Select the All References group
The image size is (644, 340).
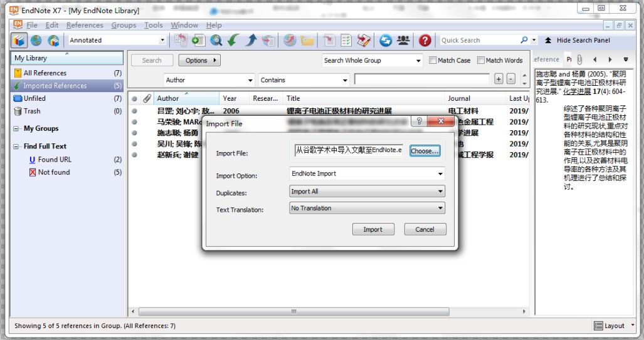(66, 73)
